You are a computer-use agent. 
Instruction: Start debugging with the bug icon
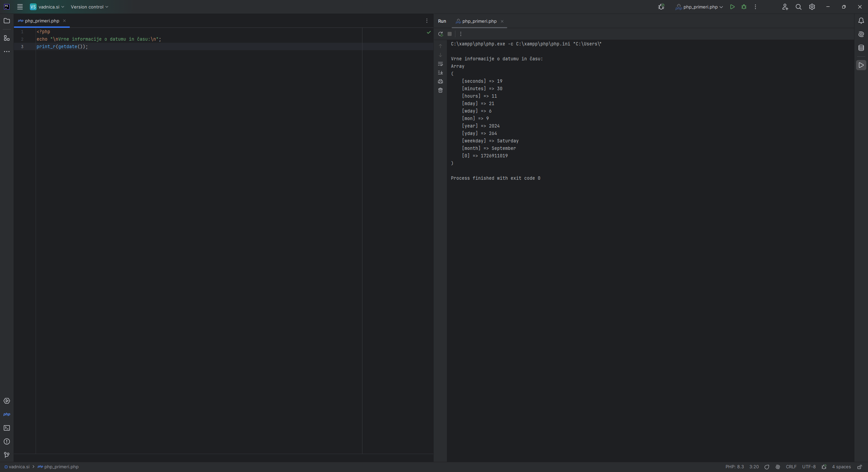[x=744, y=7]
